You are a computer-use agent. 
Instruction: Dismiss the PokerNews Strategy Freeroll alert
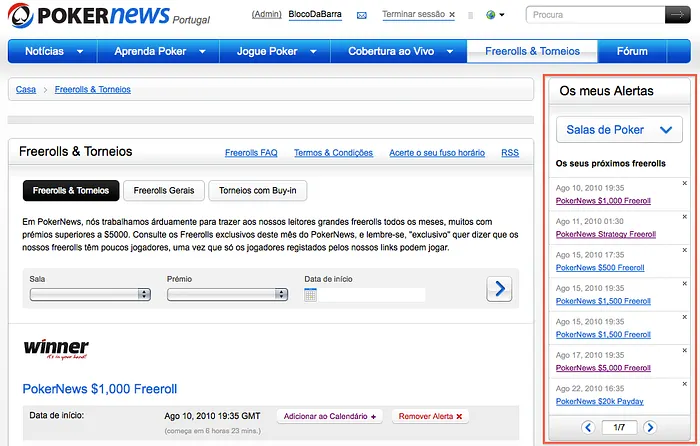point(684,216)
